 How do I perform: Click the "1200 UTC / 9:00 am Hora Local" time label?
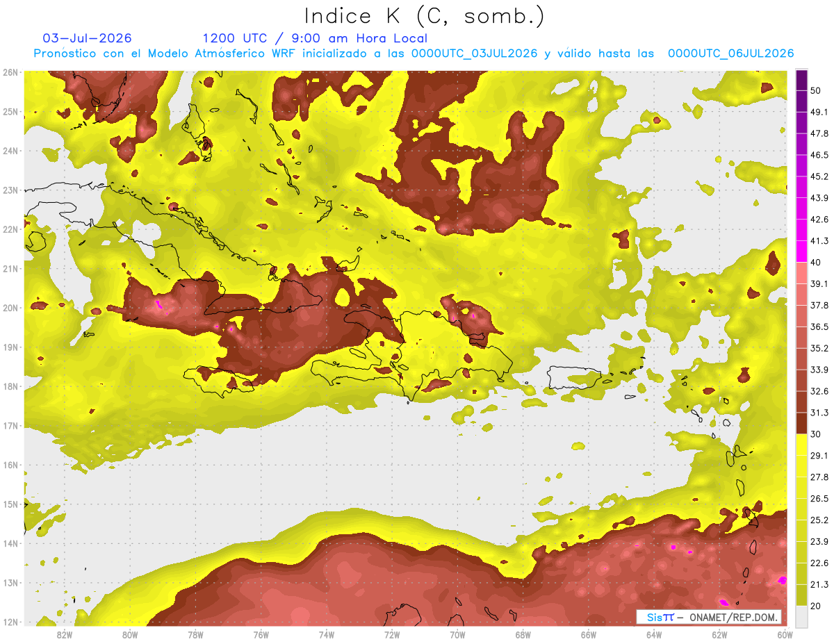tap(315, 38)
